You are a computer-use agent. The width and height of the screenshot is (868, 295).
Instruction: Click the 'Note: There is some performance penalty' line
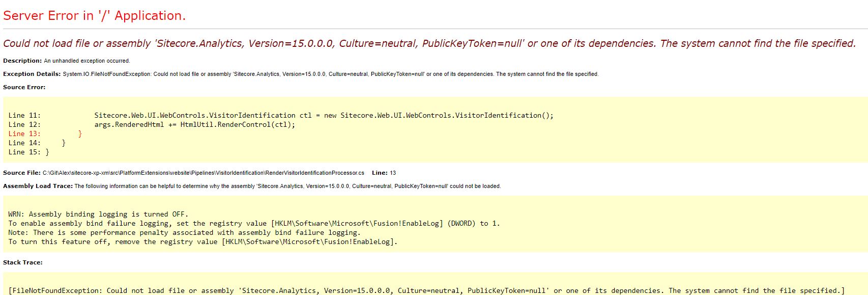pyautogui.click(x=184, y=232)
